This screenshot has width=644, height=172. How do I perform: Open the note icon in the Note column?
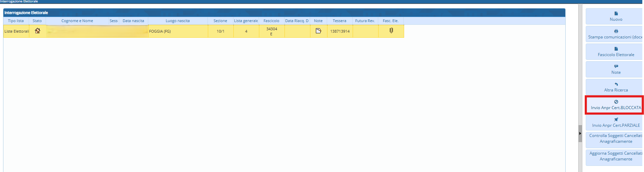318,31
